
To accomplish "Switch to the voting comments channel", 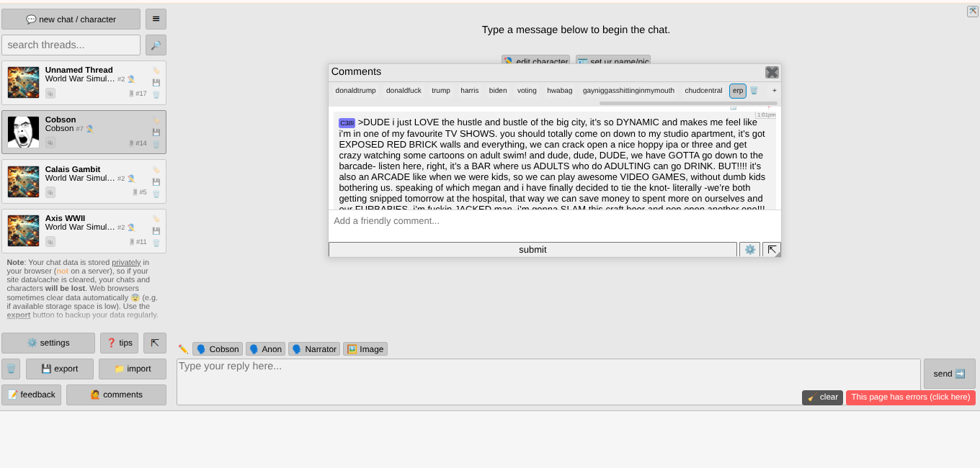I will tap(527, 91).
